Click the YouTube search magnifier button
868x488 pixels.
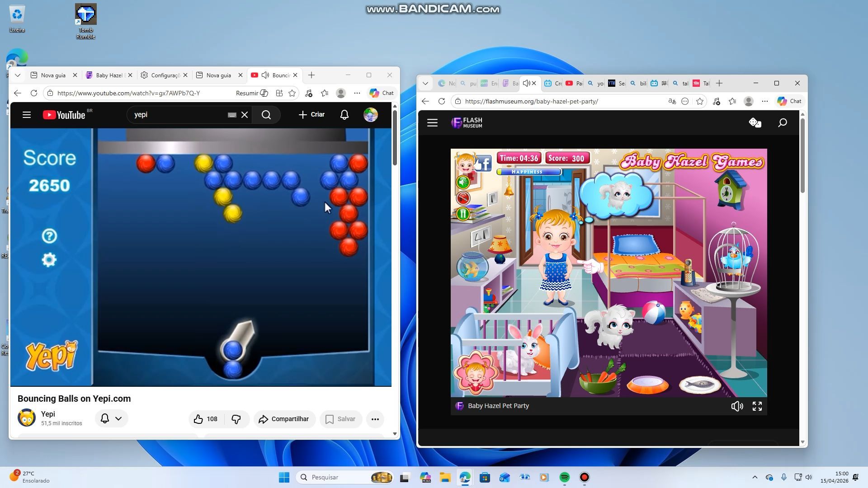pyautogui.click(x=266, y=115)
